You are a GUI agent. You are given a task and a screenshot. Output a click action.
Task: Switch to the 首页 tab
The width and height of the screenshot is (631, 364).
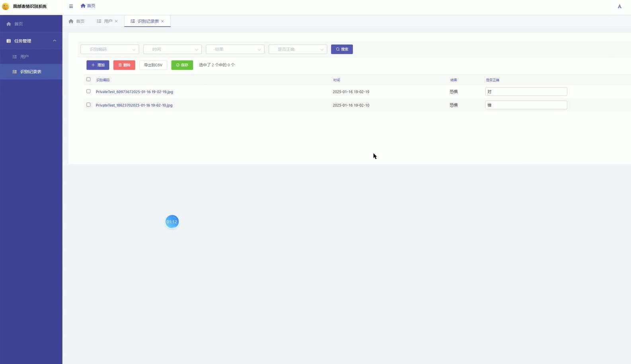76,21
